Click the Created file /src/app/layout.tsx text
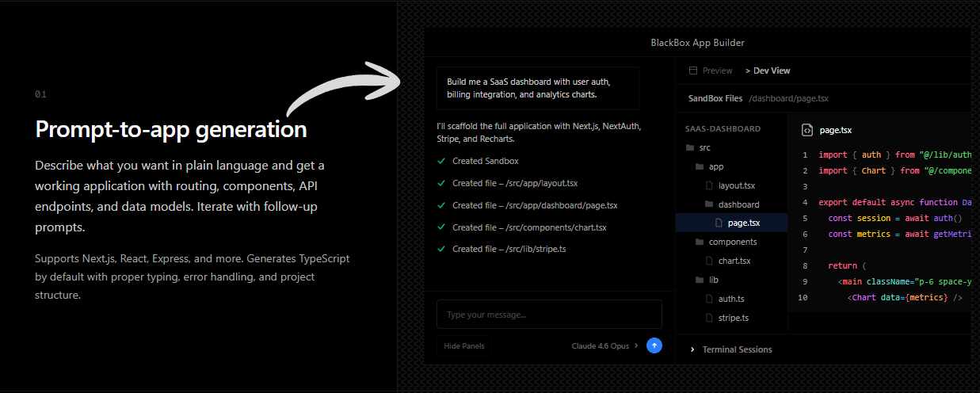 tap(515, 183)
